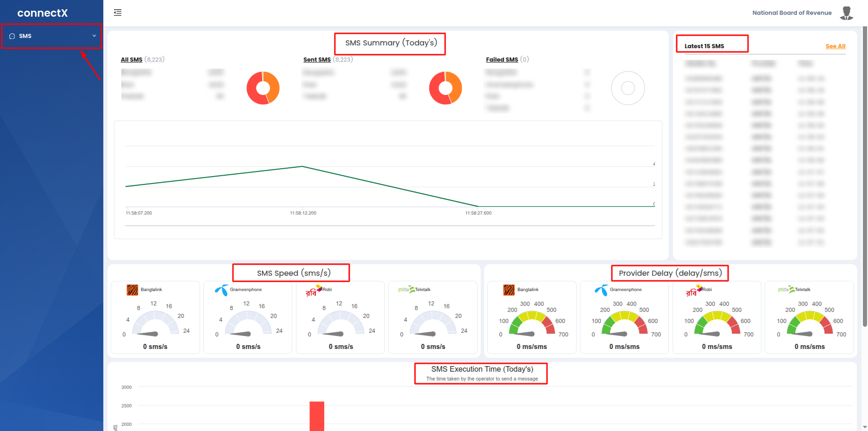Click the hamburger menu collapse icon
Image resolution: width=868 pixels, height=431 pixels.
tap(118, 13)
